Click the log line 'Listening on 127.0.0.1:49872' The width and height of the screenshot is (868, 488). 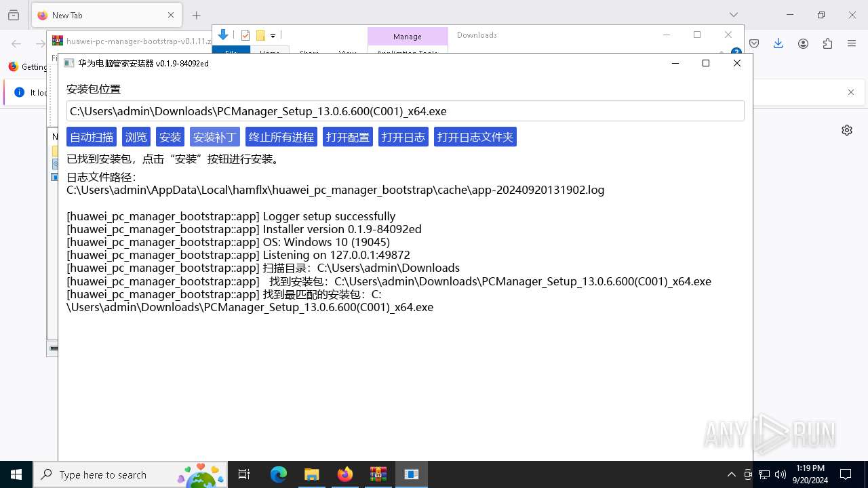pos(238,255)
